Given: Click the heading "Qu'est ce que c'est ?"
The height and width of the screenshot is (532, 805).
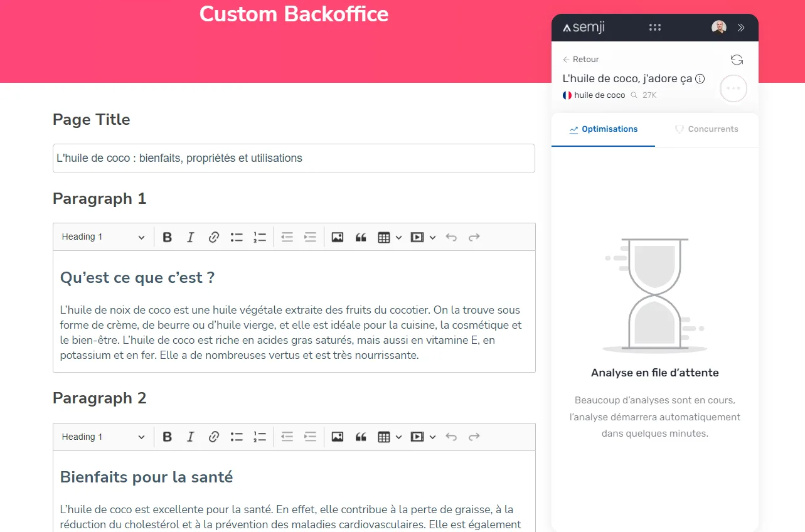Looking at the screenshot, I should point(137,278).
